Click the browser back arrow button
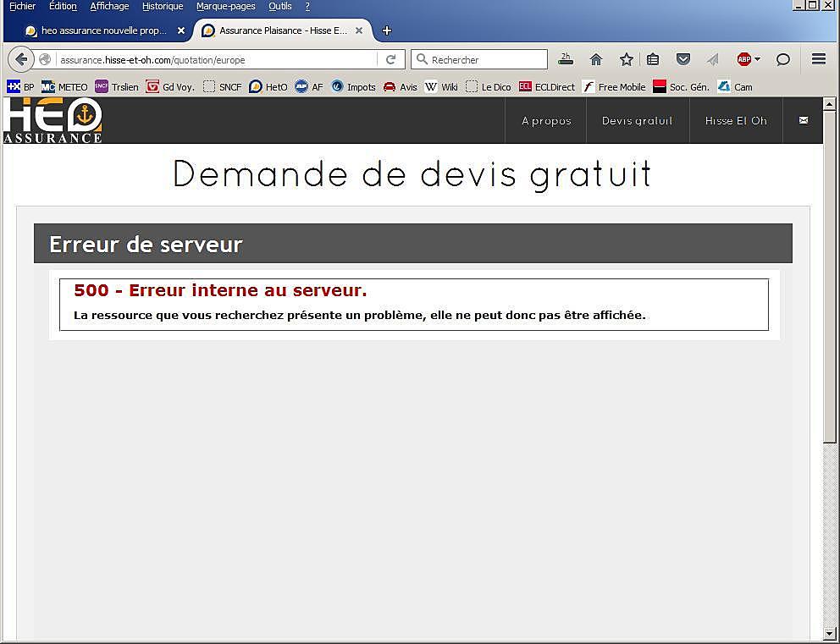This screenshot has height=644, width=840. pyautogui.click(x=21, y=59)
